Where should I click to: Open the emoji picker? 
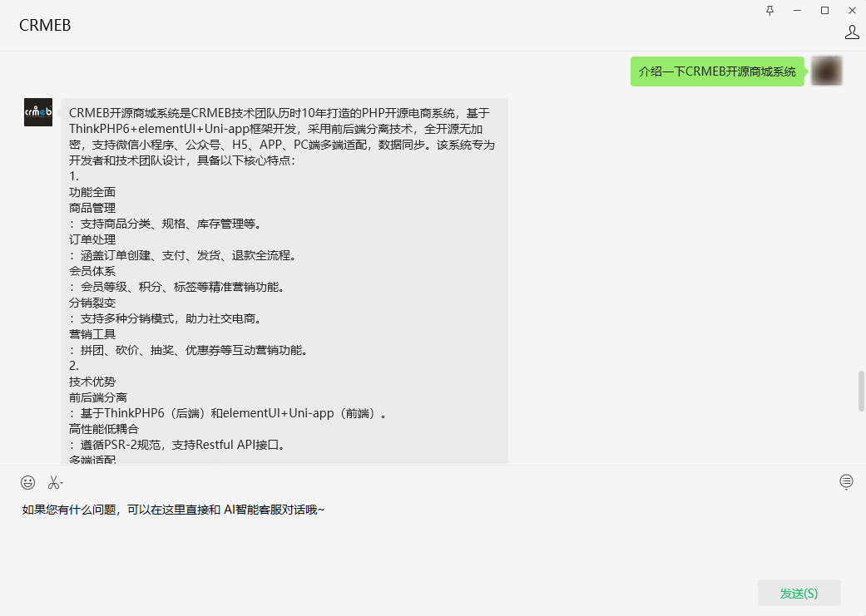point(27,482)
